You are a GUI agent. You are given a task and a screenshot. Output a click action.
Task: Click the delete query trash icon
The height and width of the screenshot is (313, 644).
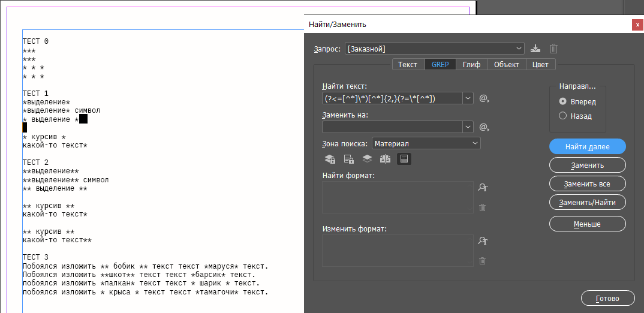tap(554, 49)
